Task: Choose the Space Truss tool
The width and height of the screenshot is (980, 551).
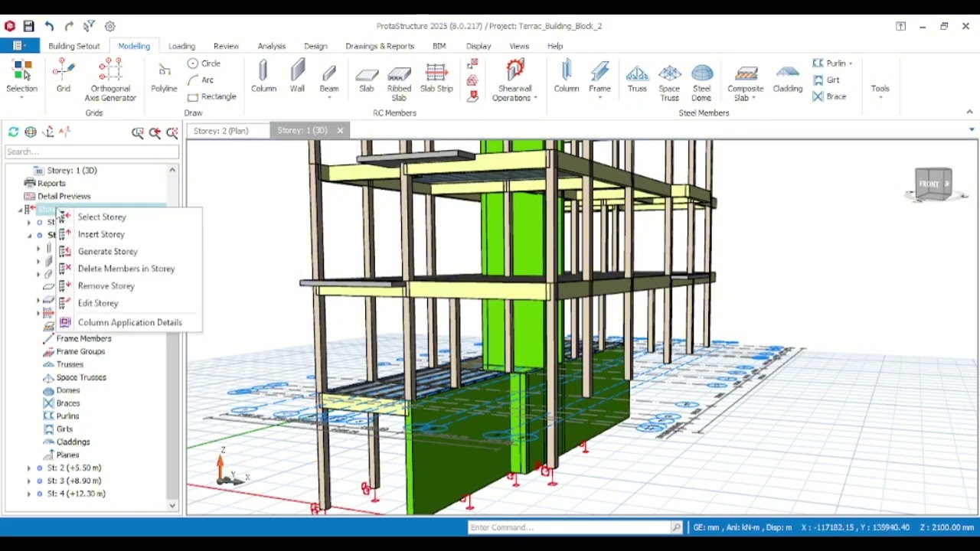Action: pos(669,81)
